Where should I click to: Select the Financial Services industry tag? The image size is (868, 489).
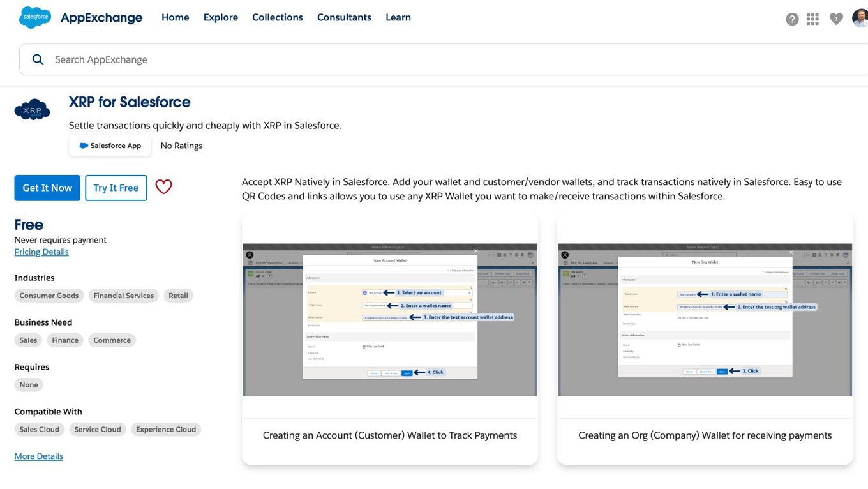[124, 296]
